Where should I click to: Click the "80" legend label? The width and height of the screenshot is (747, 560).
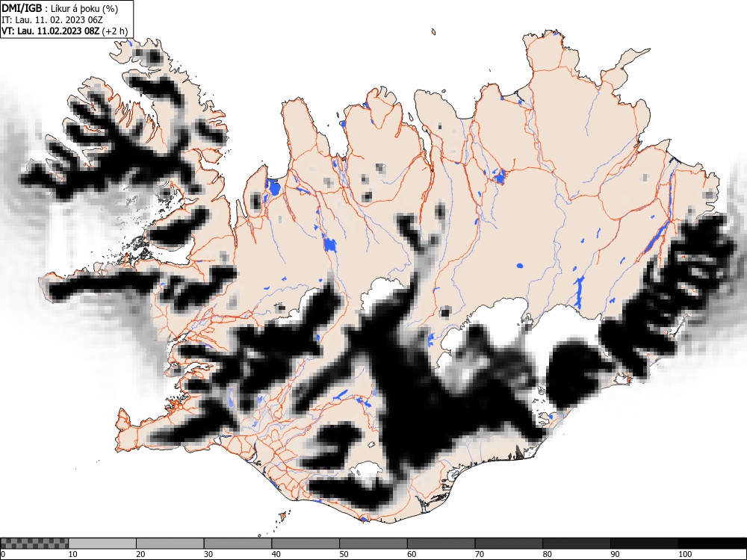[x=547, y=554]
